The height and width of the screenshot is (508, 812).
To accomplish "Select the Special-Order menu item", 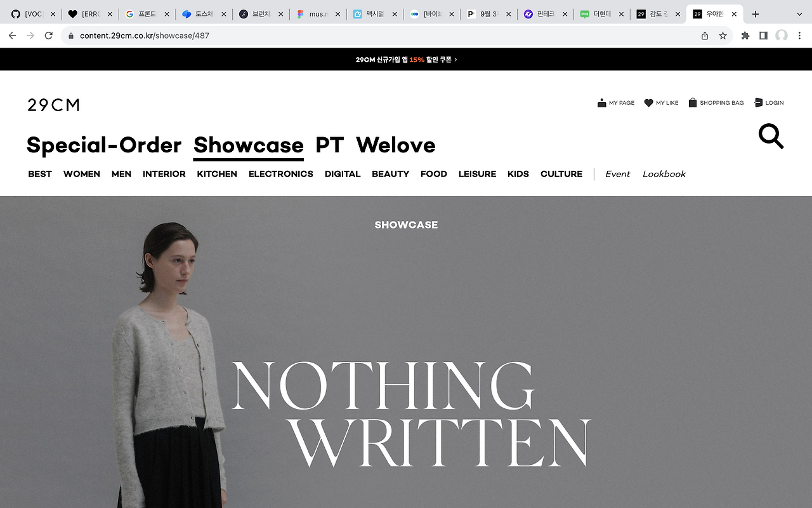I will tap(104, 145).
